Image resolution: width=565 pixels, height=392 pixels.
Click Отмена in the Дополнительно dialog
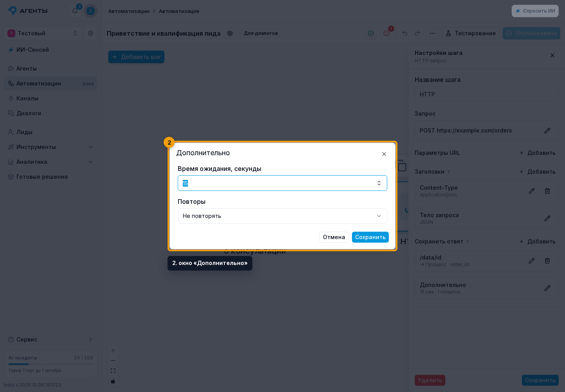334,237
